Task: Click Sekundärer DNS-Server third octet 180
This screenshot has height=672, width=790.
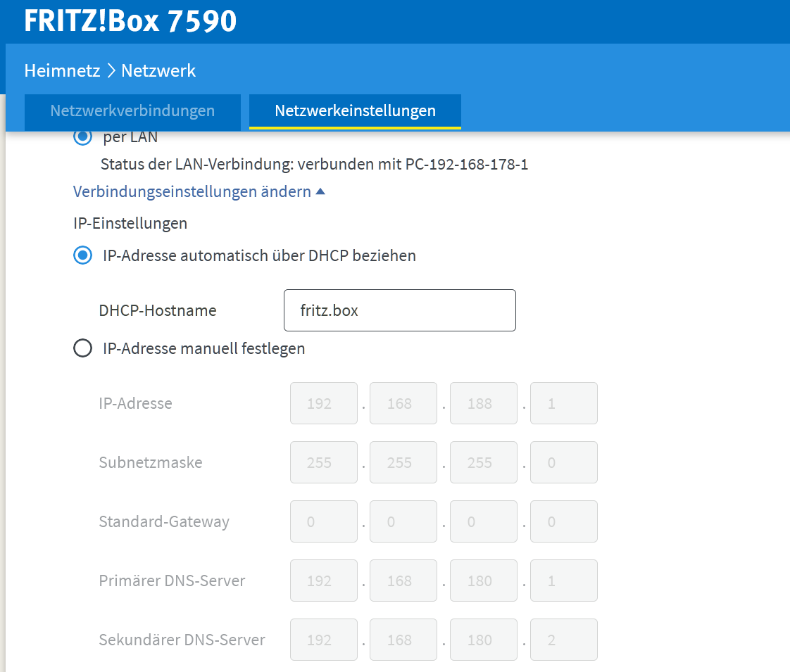Action: [484, 640]
